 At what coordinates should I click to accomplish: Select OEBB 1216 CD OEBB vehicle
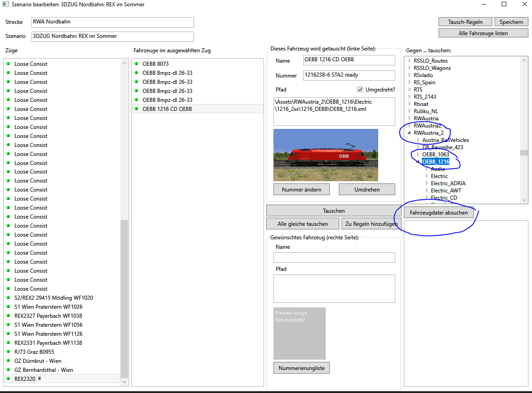198,109
